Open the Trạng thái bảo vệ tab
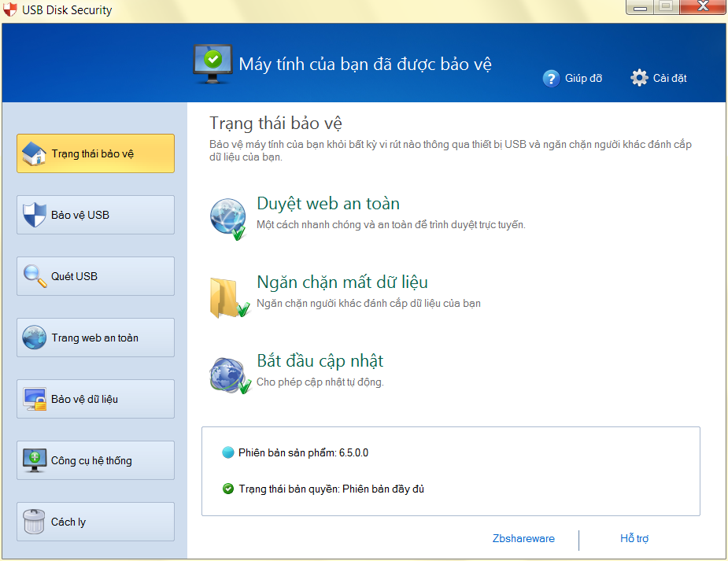Screen dimensions: 728x561 (96, 153)
